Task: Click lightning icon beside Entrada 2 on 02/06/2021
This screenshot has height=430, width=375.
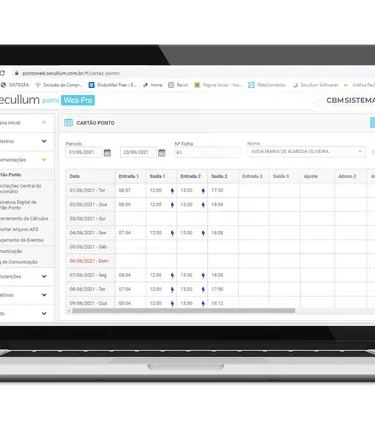Action: (203, 205)
